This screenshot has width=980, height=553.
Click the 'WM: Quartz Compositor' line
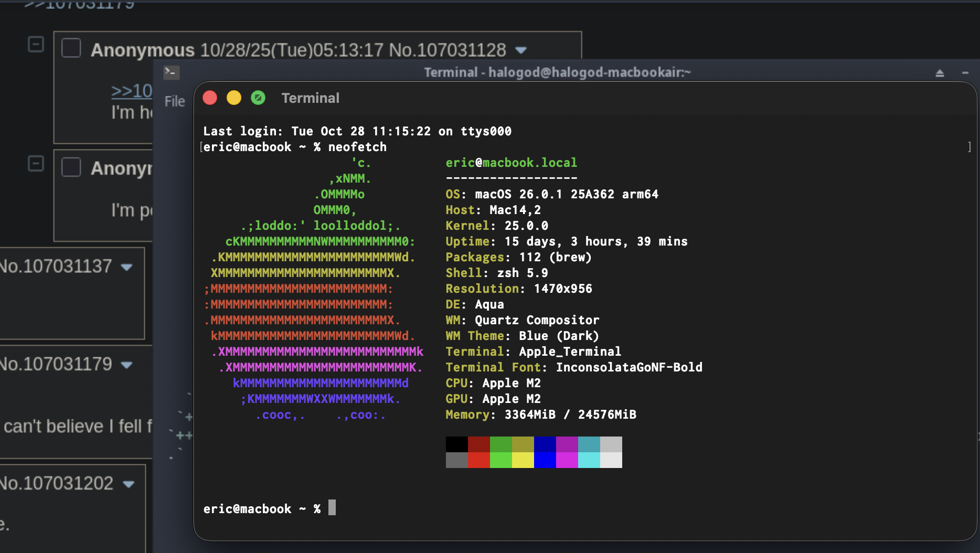tap(523, 320)
